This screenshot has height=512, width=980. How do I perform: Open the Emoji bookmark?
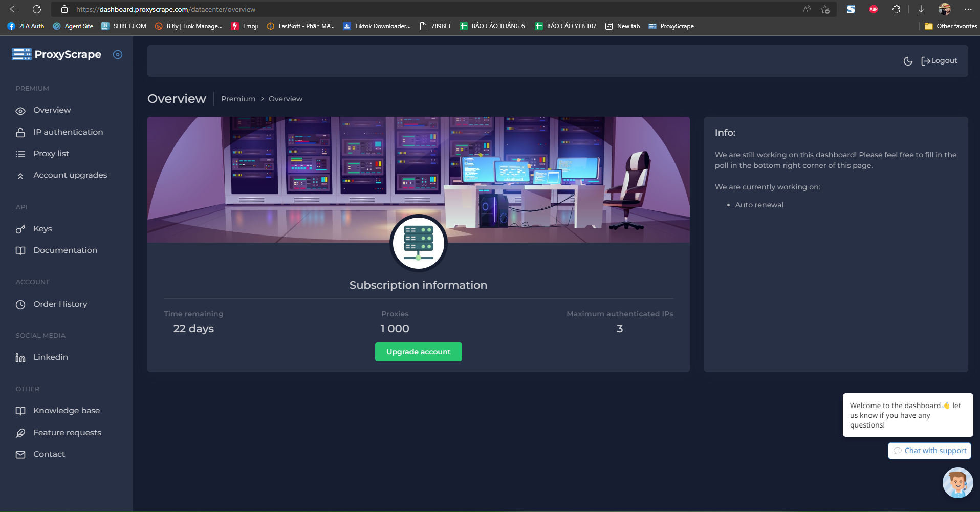click(245, 26)
